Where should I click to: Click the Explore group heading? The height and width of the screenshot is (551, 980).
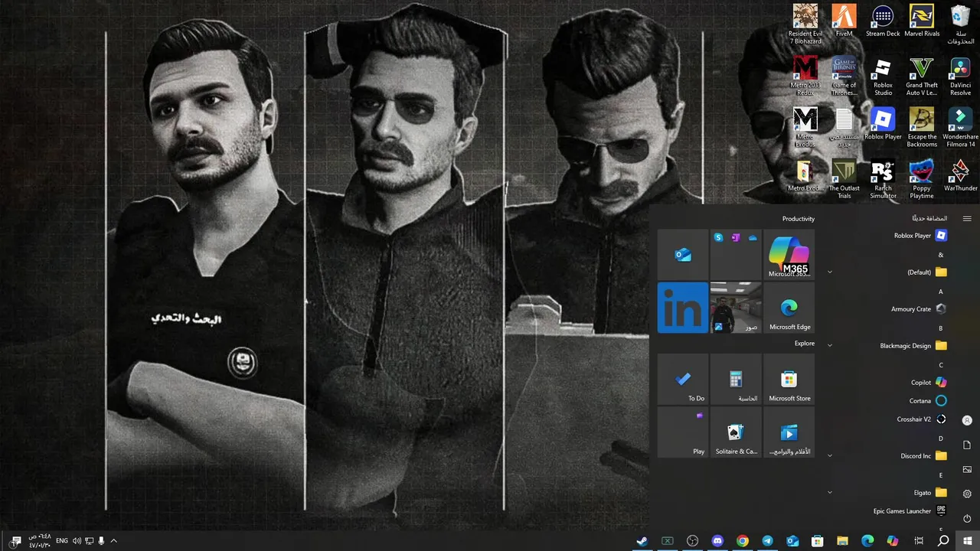(x=805, y=344)
